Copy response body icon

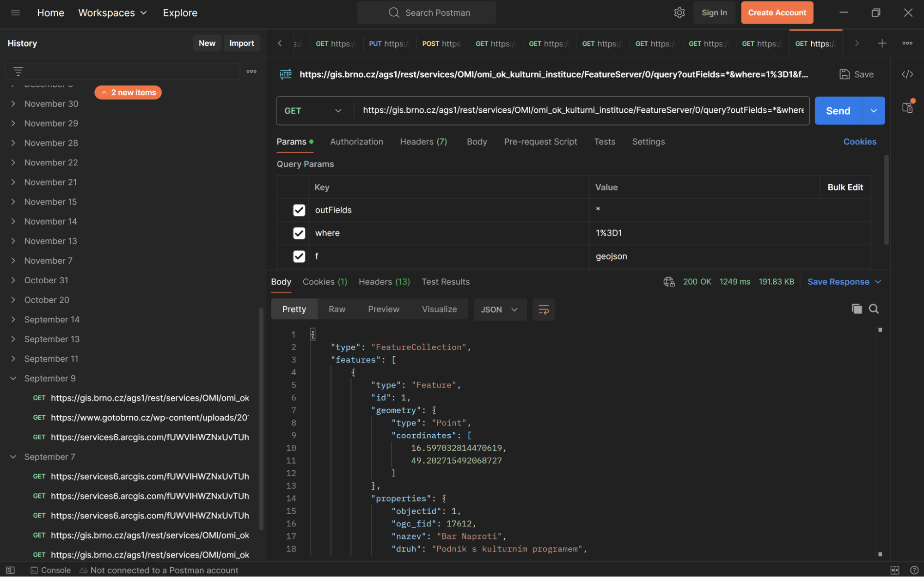pos(857,309)
